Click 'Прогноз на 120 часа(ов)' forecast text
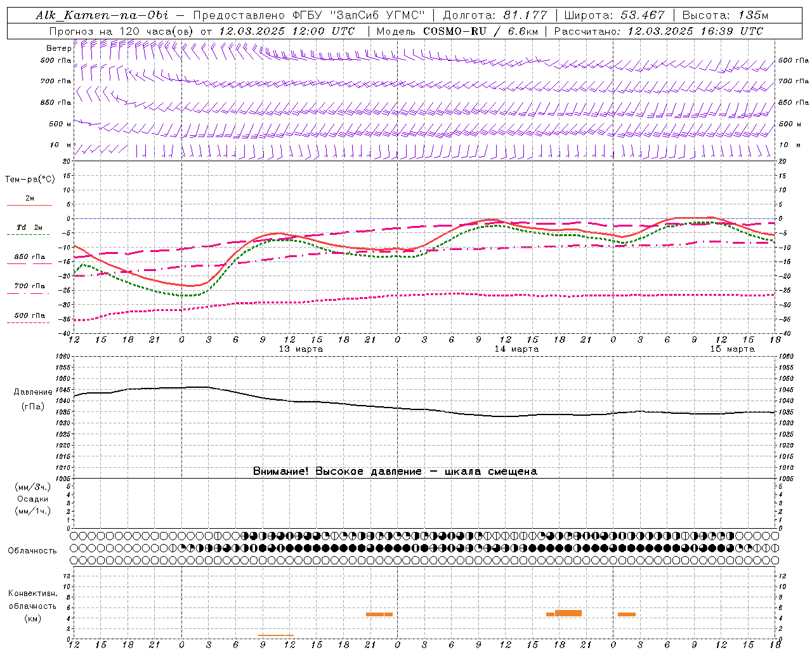Image resolution: width=812 pixels, height=650 pixels. click(x=122, y=31)
